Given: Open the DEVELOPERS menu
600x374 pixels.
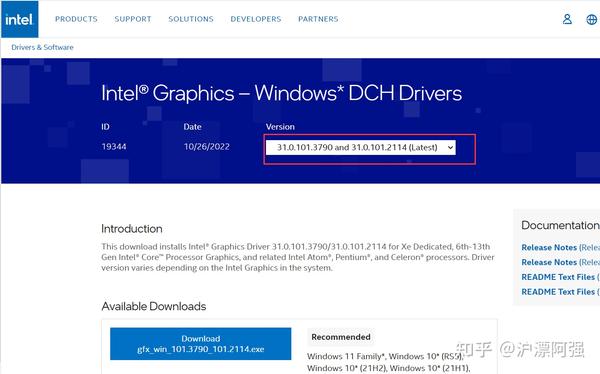Looking at the screenshot, I should (x=256, y=19).
